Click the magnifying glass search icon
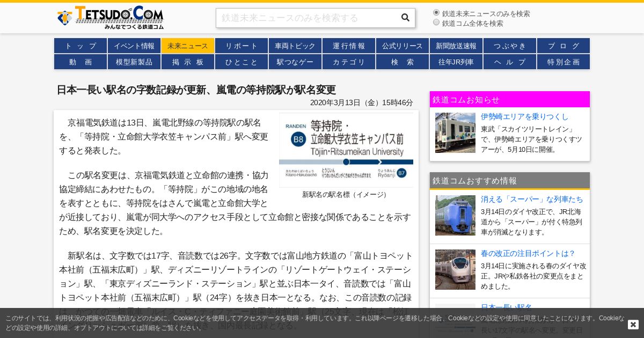Viewport: 644px width, 338px height. tap(405, 18)
